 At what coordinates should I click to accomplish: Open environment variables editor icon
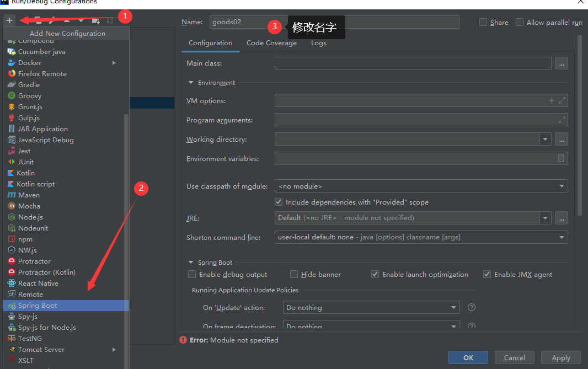tap(561, 158)
